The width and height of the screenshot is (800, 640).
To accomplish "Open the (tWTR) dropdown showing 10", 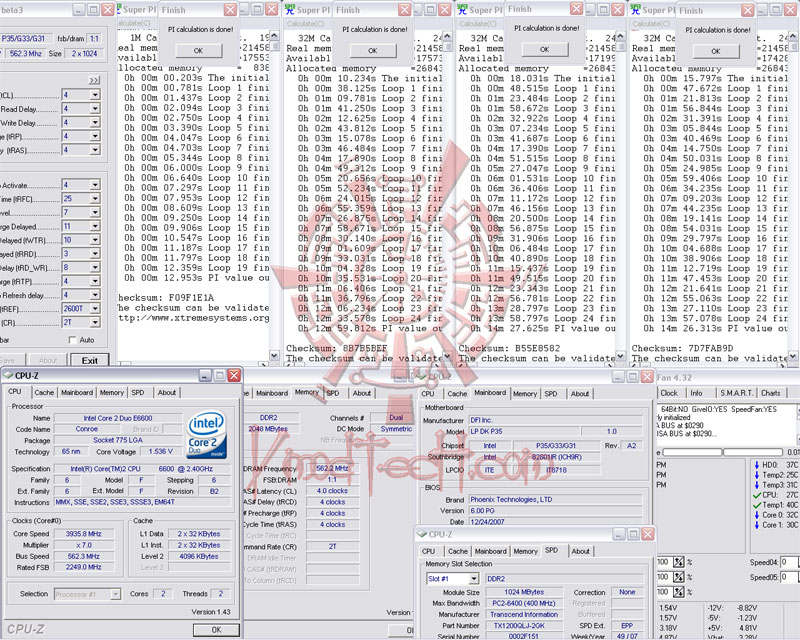I will pos(95,240).
